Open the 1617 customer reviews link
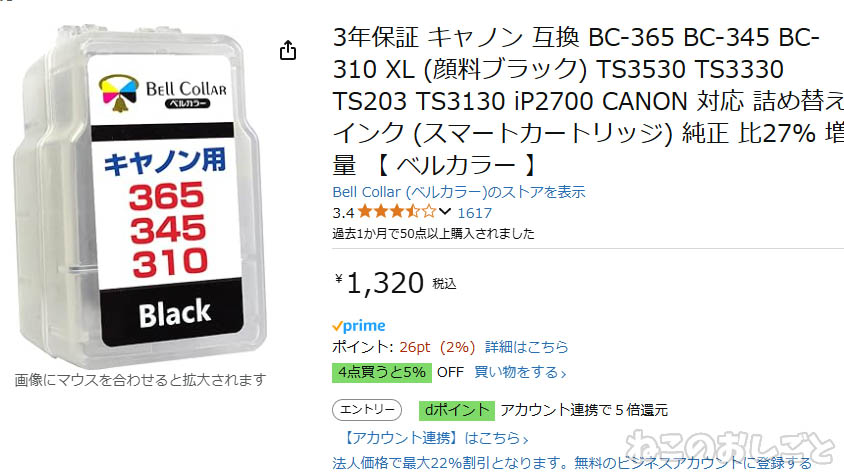The height and width of the screenshot is (475, 844). point(474,213)
